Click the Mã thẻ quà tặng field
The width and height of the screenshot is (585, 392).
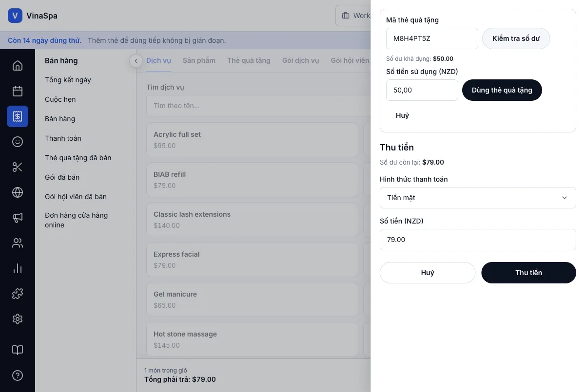click(x=432, y=38)
